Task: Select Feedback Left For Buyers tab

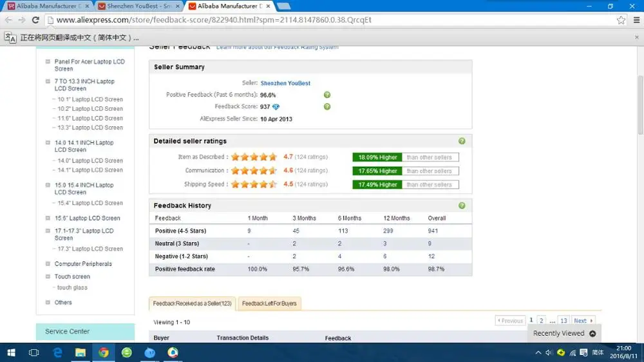Action: point(269,303)
